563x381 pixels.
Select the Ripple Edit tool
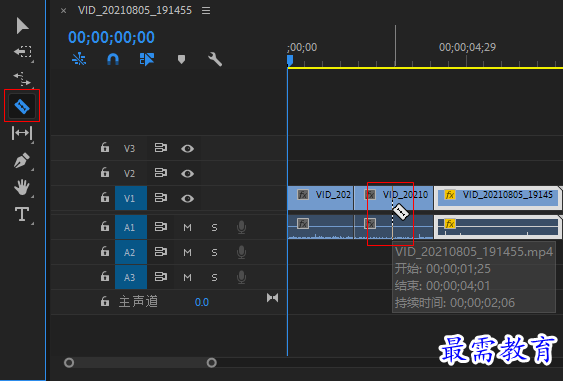point(22,79)
